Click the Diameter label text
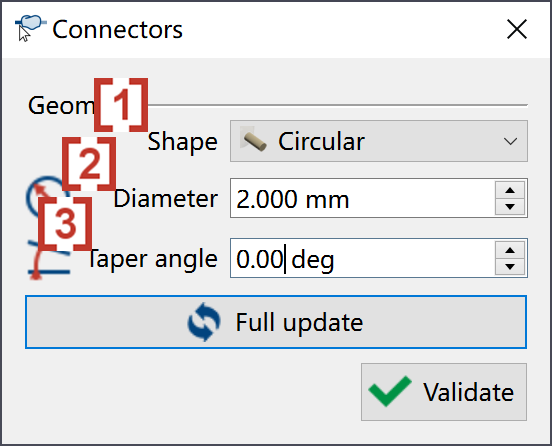Viewport: 552px width, 446px height. tap(165, 199)
